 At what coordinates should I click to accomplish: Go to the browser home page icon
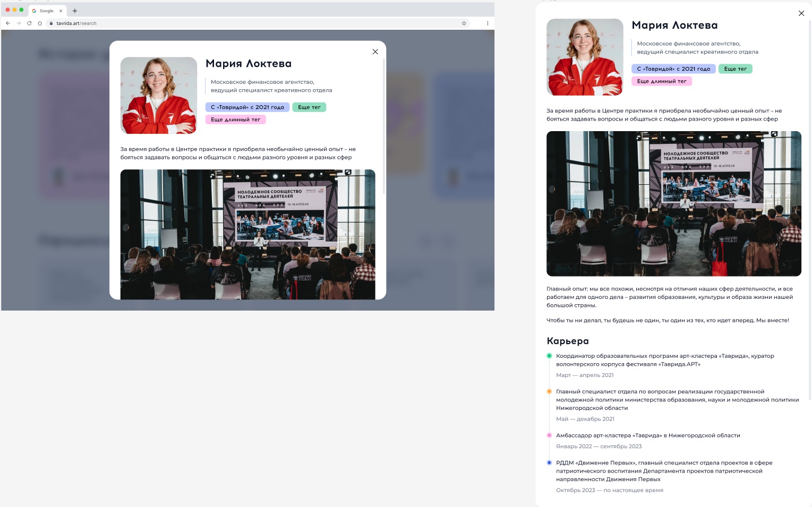pos(40,23)
